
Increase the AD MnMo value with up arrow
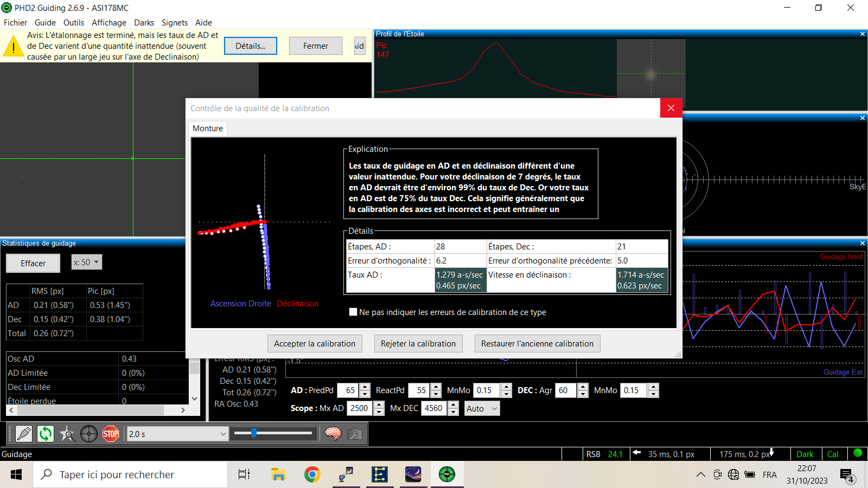click(507, 387)
